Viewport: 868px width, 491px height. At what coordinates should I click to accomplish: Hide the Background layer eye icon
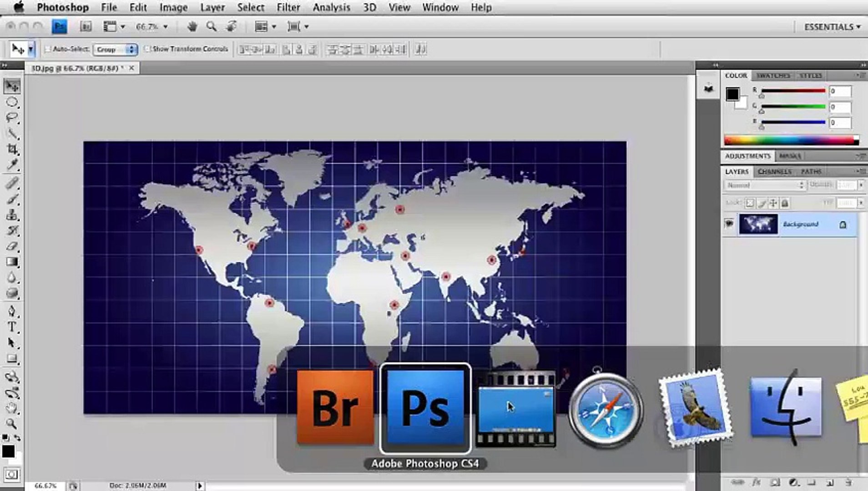729,224
